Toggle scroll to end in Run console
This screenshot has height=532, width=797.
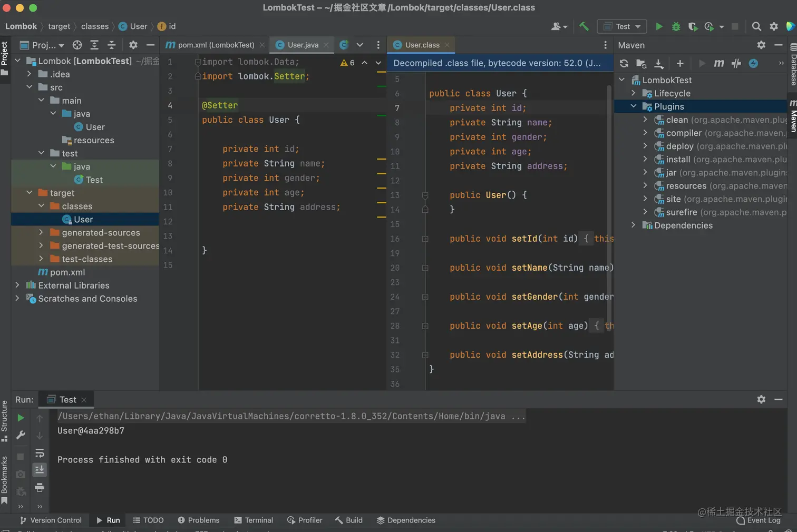(x=40, y=470)
